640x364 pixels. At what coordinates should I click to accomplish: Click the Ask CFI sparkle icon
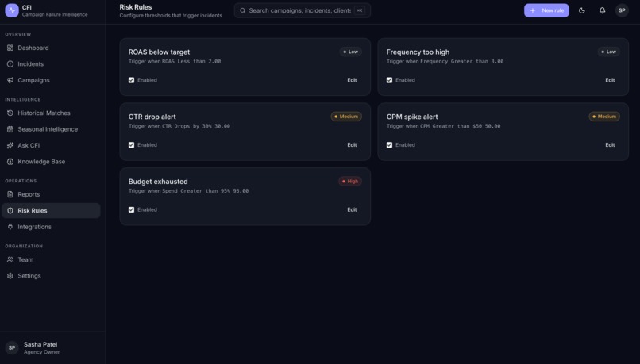(10, 145)
